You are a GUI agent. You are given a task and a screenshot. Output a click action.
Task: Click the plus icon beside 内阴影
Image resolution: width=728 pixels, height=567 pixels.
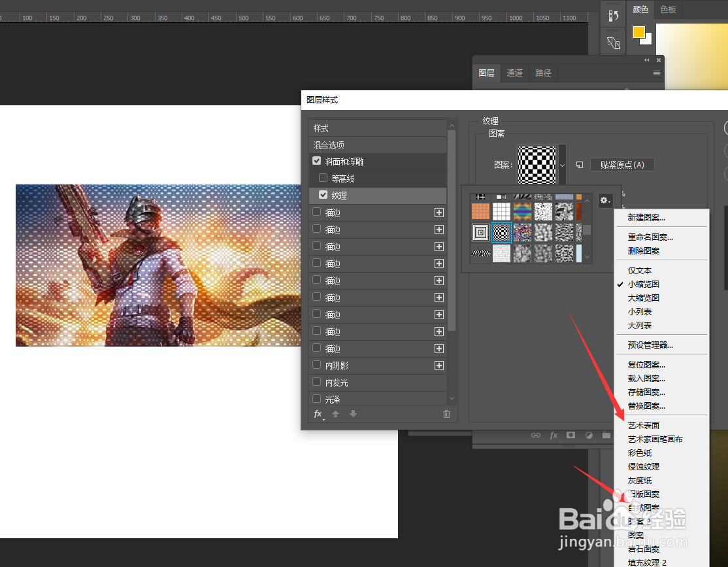(438, 366)
